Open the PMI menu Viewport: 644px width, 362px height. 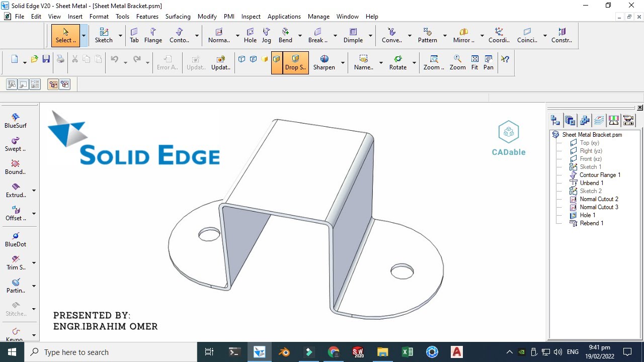pos(229,17)
